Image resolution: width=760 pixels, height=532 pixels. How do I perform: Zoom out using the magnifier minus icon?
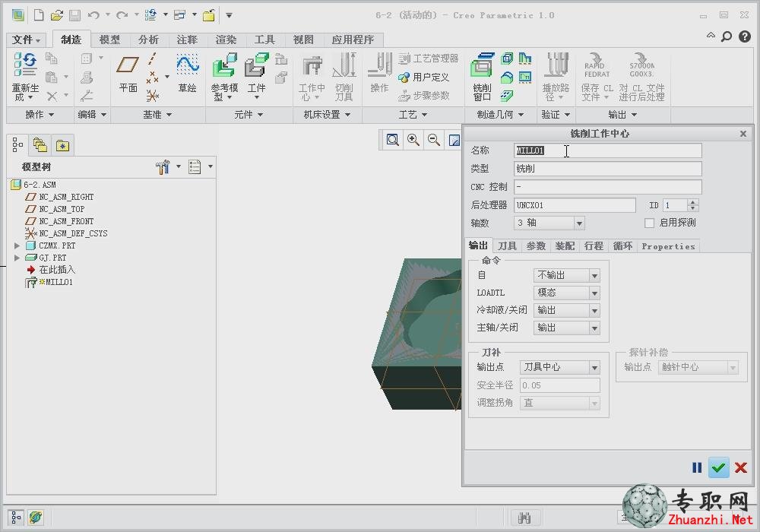(x=434, y=140)
